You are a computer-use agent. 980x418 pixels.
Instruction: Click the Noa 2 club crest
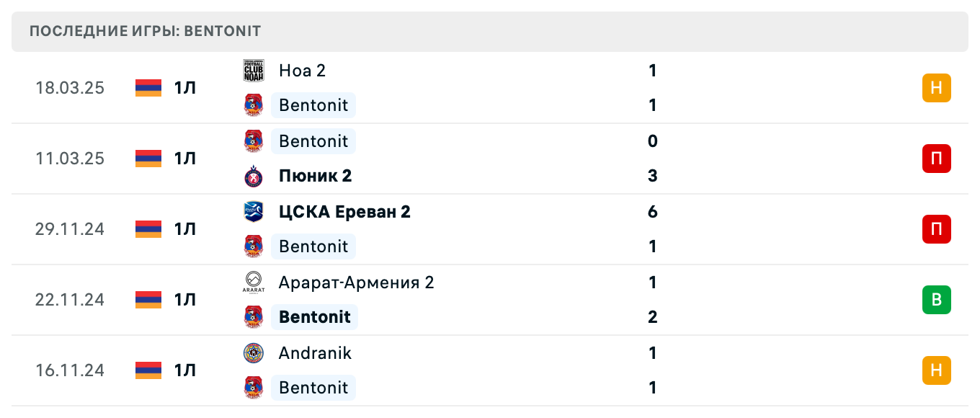click(x=254, y=71)
